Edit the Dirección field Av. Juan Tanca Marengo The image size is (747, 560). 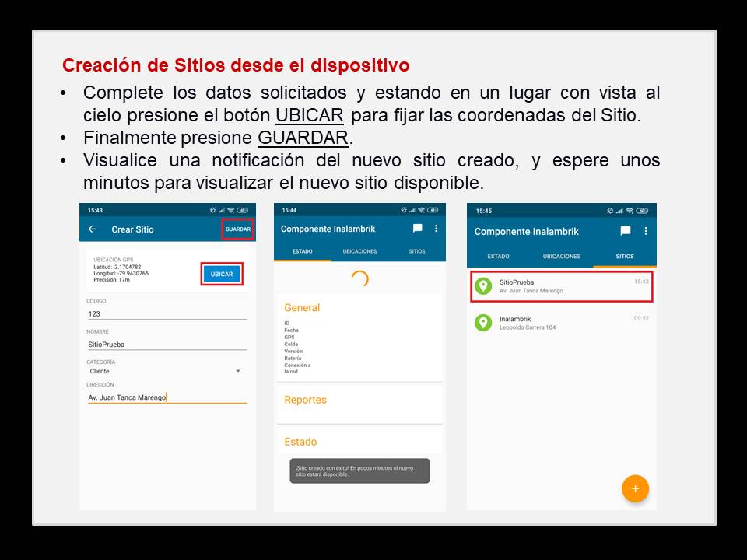(167, 397)
